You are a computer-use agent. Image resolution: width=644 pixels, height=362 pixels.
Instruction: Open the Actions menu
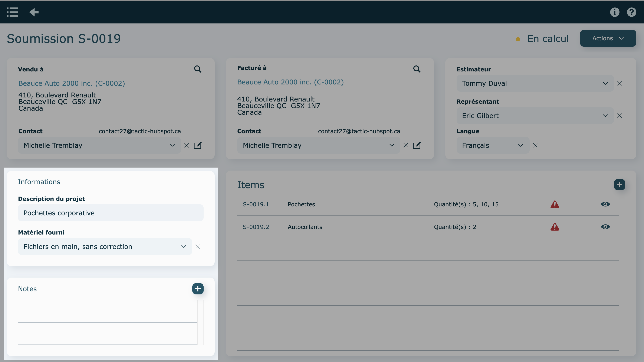tap(608, 38)
